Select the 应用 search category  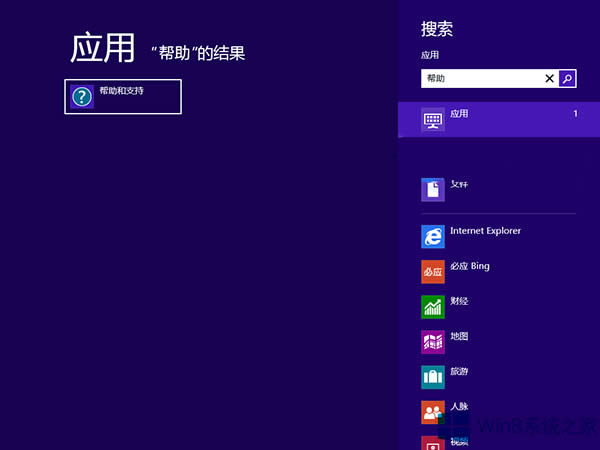(x=499, y=119)
